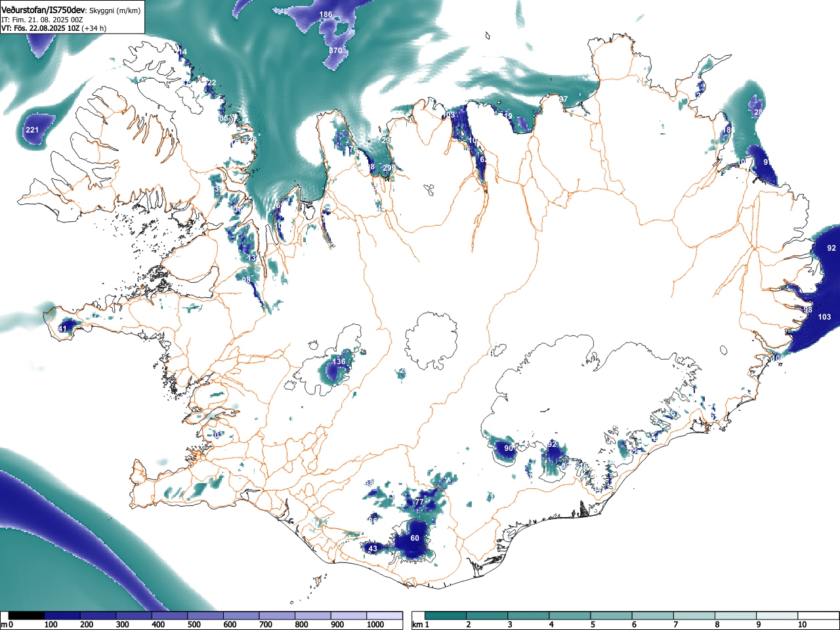This screenshot has width=840, height=630.
Task: Click the Veðurstofan/IS750dev title text
Action: point(43,10)
